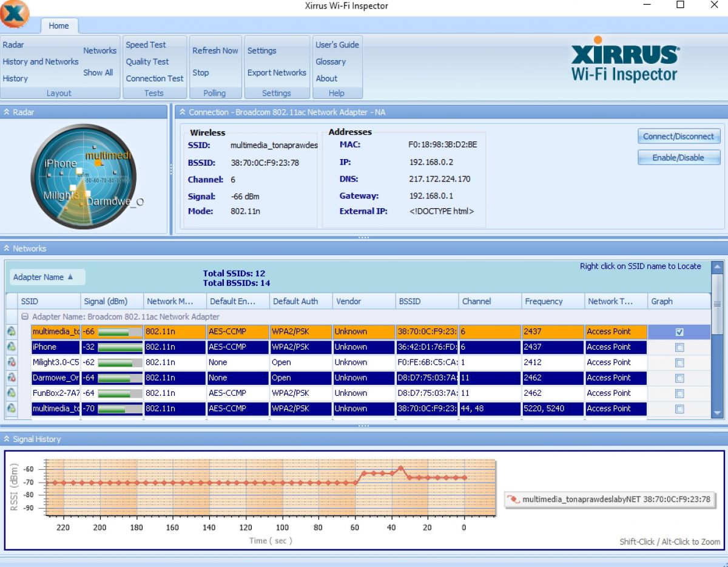Choose the Networks layout in the ribbon

tap(100, 51)
